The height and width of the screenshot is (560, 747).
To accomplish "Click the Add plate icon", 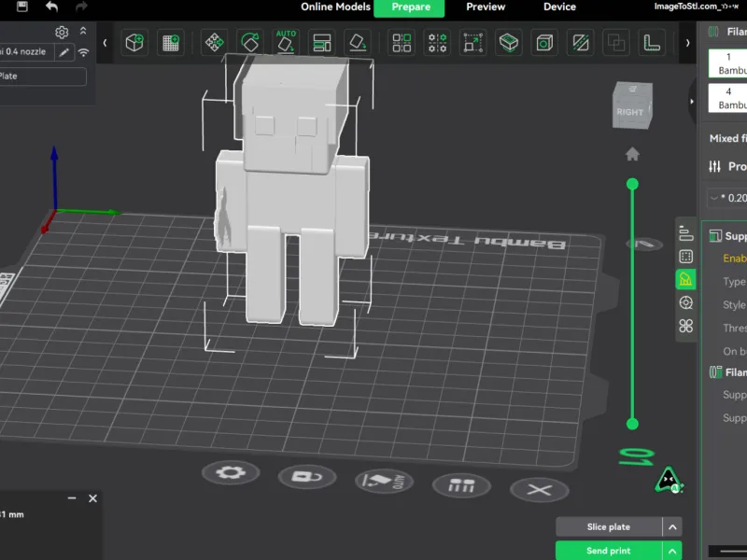I will tap(171, 43).
